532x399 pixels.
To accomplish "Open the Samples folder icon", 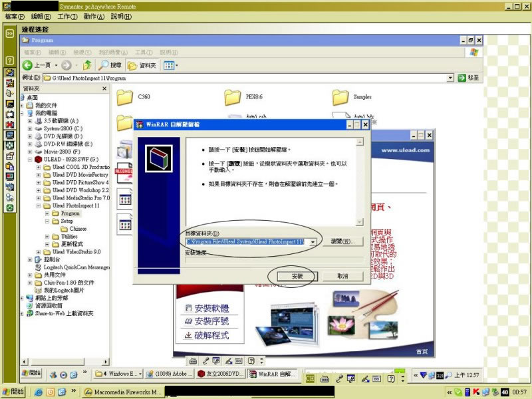I will [x=340, y=97].
